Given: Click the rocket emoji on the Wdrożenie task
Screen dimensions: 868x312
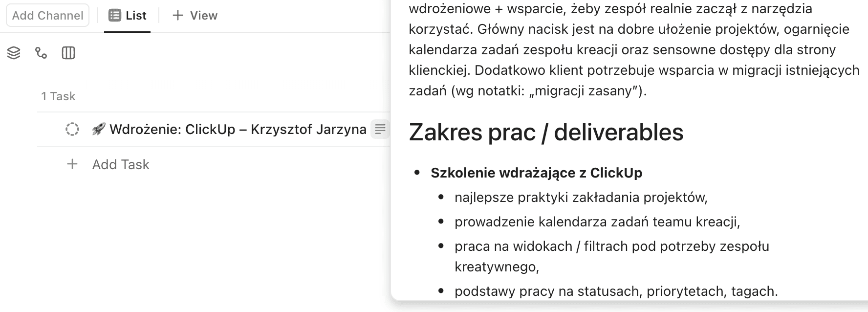Looking at the screenshot, I should (98, 129).
